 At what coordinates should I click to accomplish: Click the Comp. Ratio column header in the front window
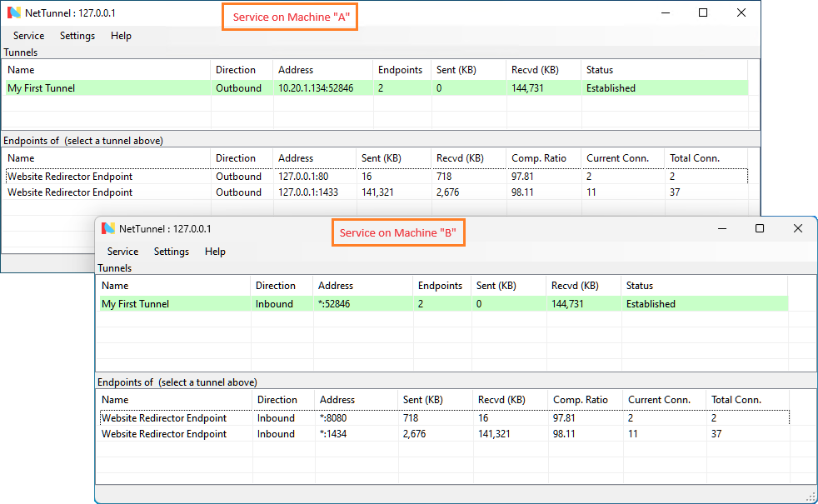pos(580,400)
